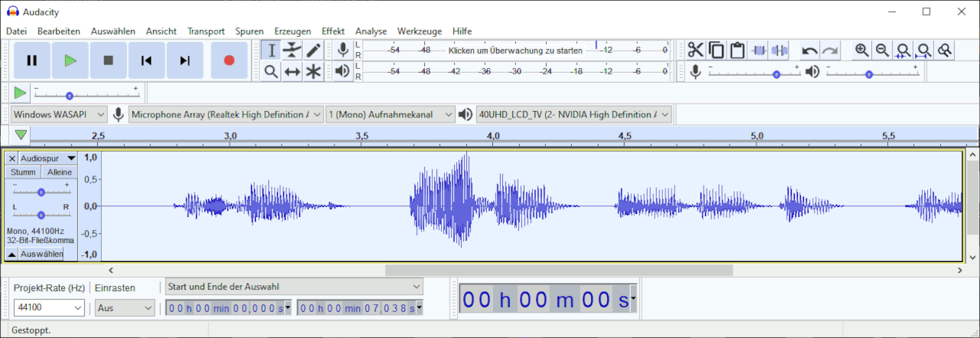Open the Projekt-Rate 44100 dropdown
The width and height of the screenshot is (980, 338).
pyautogui.click(x=49, y=307)
